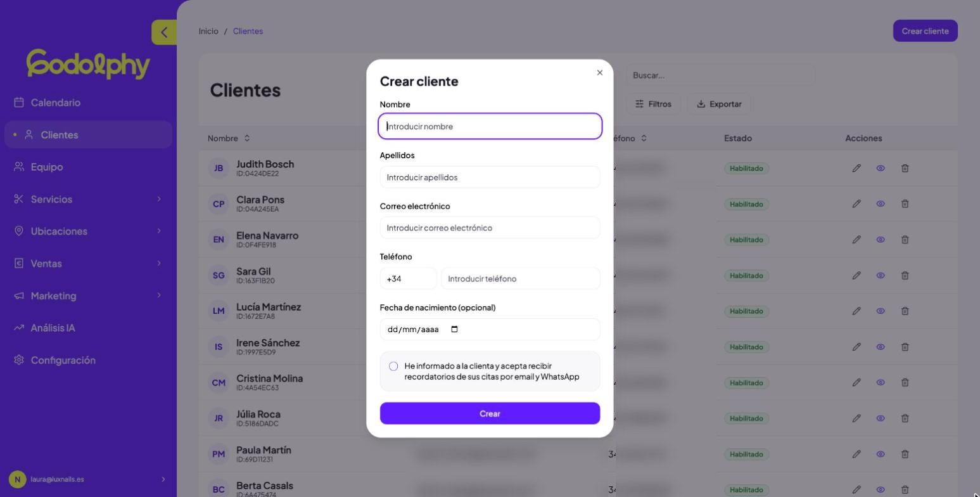980x497 pixels.
Task: Focus the Correo electrónico input field
Action: [490, 228]
